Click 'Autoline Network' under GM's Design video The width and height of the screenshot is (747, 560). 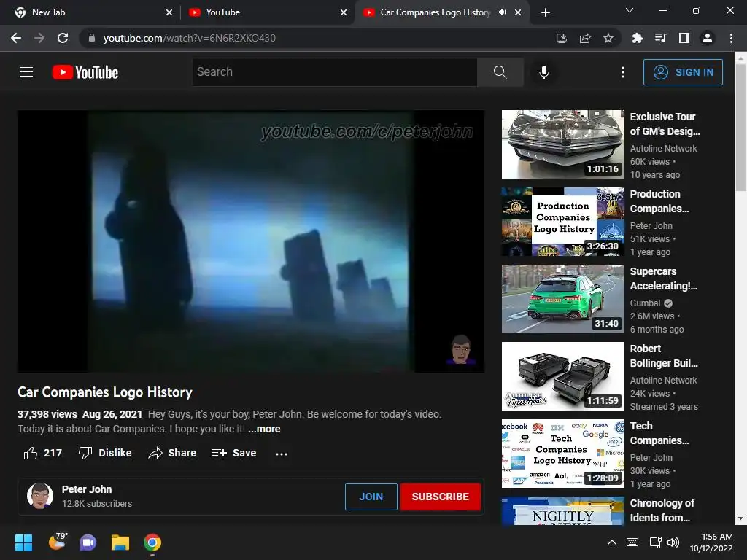coord(663,149)
